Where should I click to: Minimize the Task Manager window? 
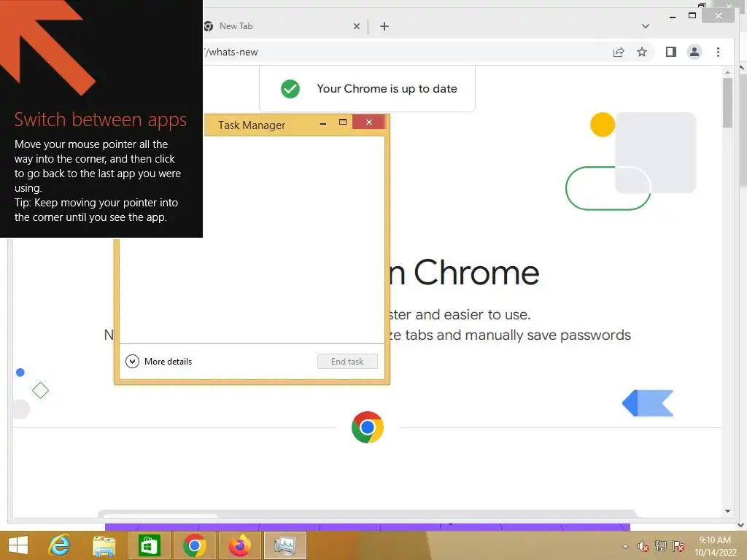[x=323, y=122]
